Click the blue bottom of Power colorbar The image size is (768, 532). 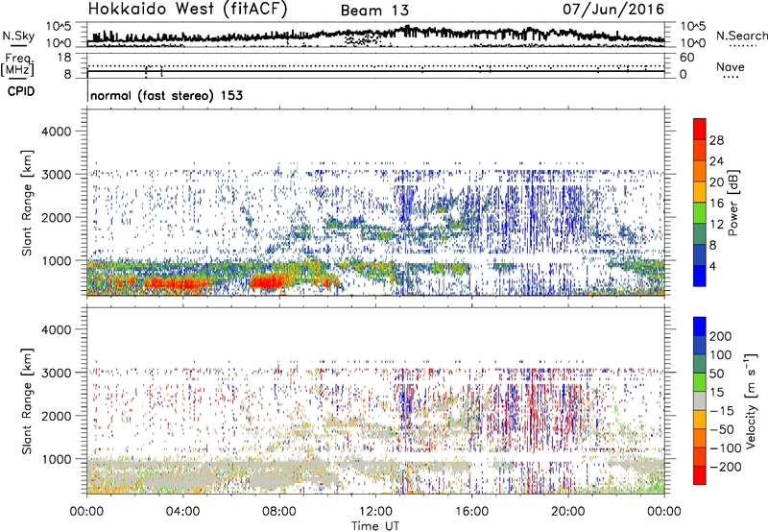coord(700,276)
